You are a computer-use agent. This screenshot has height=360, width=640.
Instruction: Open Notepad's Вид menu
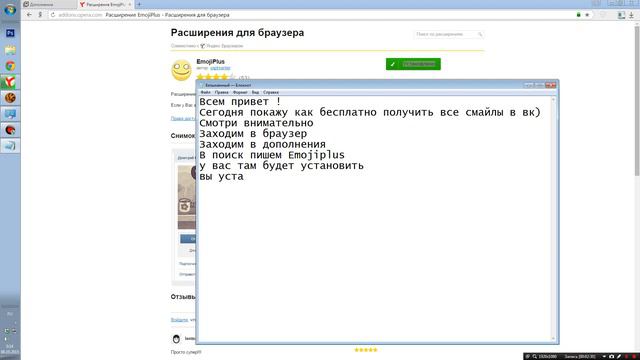point(256,92)
